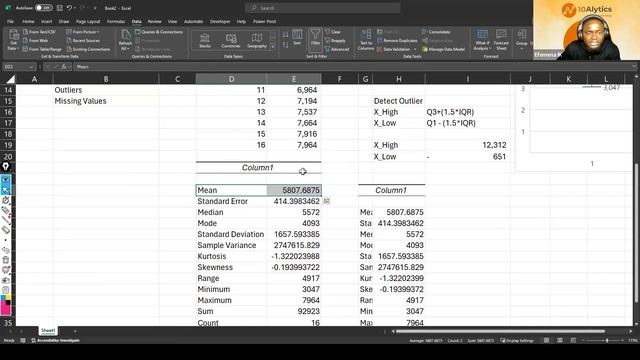Expand the Data Types gallery
The image size is (640, 360).
(273, 47)
